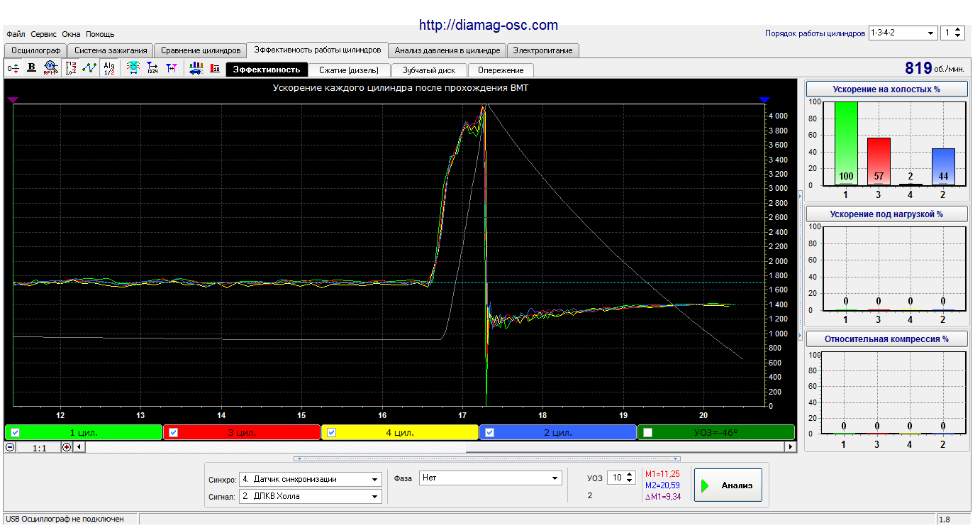Click the Ускорение под нагрузкой % header
This screenshot has width=980, height=528.
click(887, 214)
